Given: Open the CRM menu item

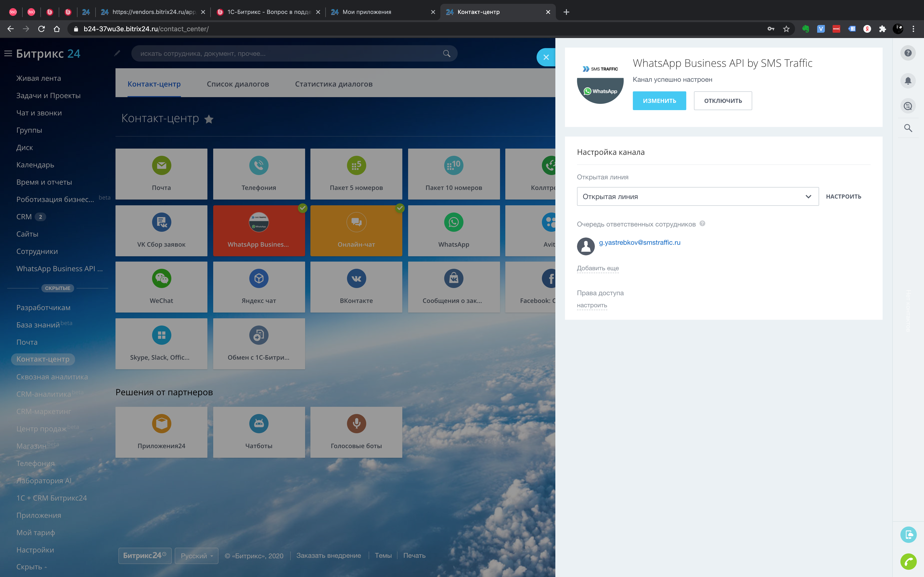Looking at the screenshot, I should 24,217.
